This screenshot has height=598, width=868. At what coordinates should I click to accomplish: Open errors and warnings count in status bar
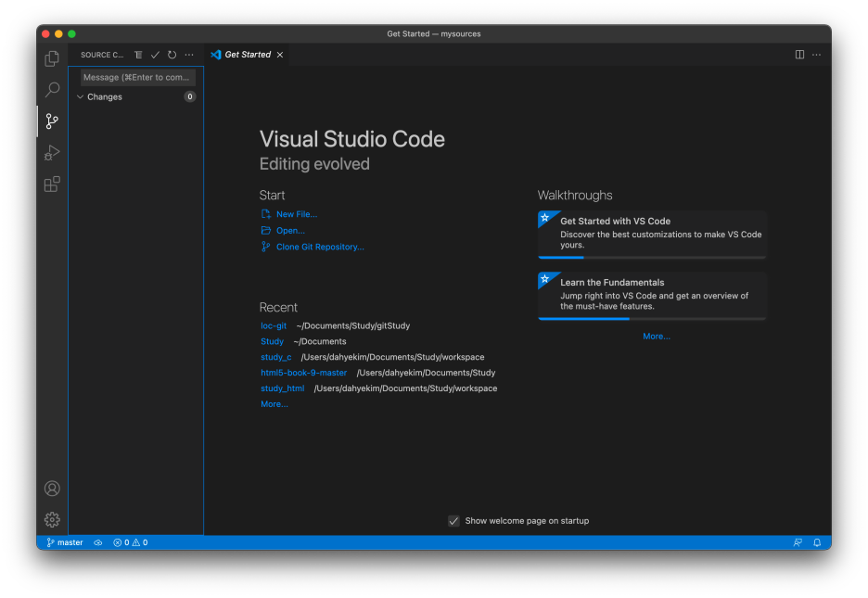pyautogui.click(x=131, y=542)
